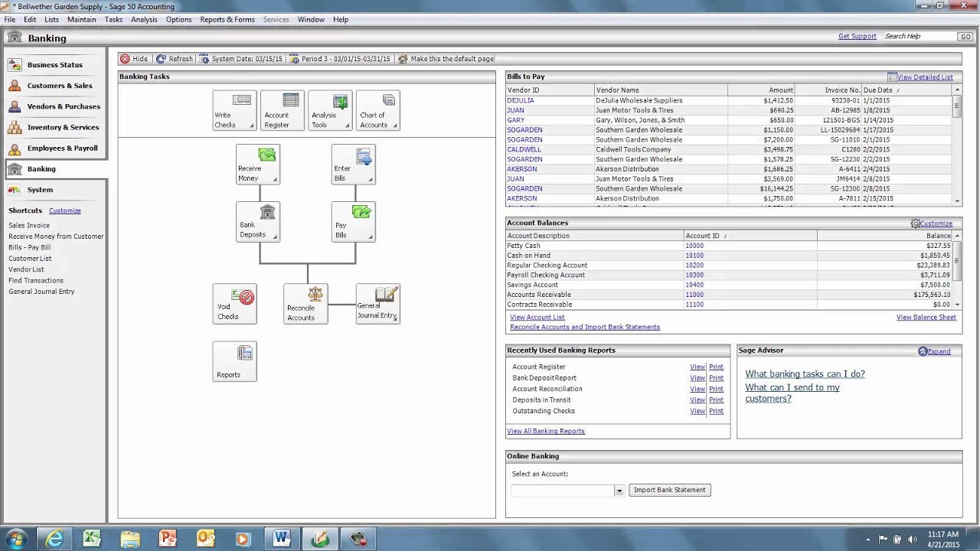
Task: View the Account Register report
Action: (x=697, y=367)
